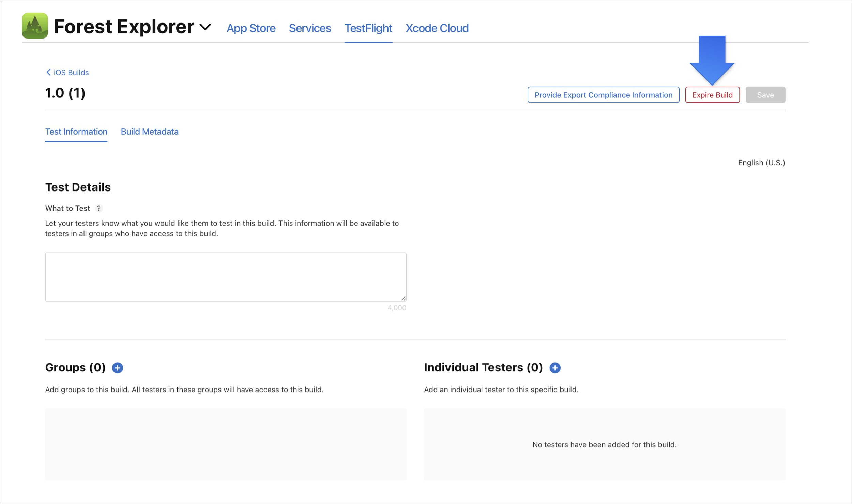852x504 pixels.
Task: Open the app switcher dropdown beside Forest Explorer
Action: [x=205, y=27]
